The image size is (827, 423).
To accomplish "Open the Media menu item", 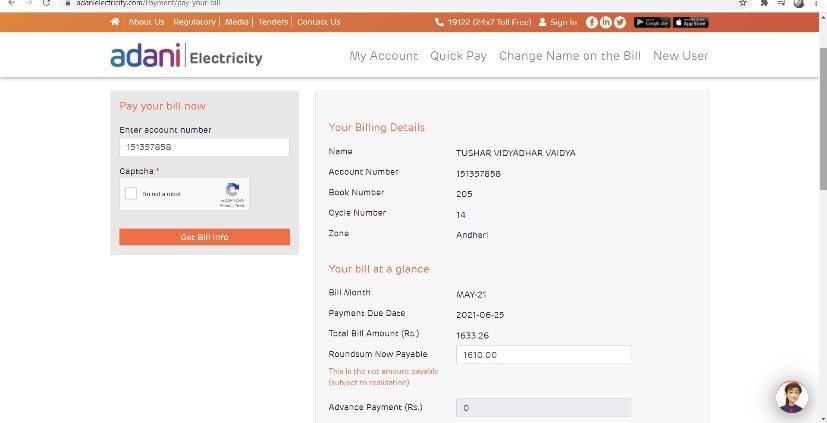I will click(x=236, y=22).
